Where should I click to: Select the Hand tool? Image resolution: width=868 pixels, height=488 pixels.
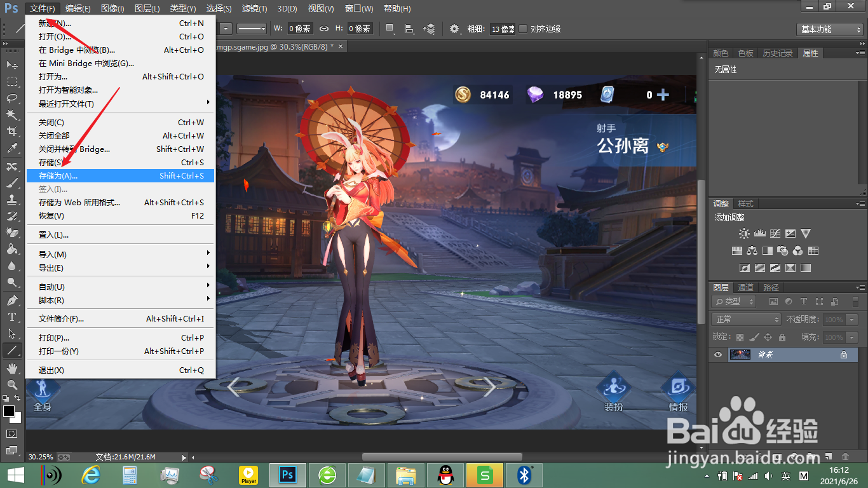(11, 369)
